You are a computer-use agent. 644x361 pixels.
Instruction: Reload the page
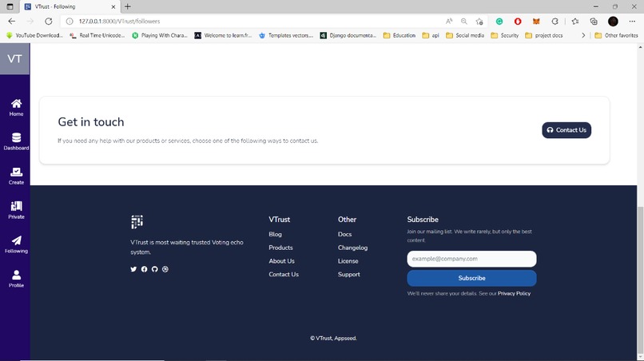point(49,22)
